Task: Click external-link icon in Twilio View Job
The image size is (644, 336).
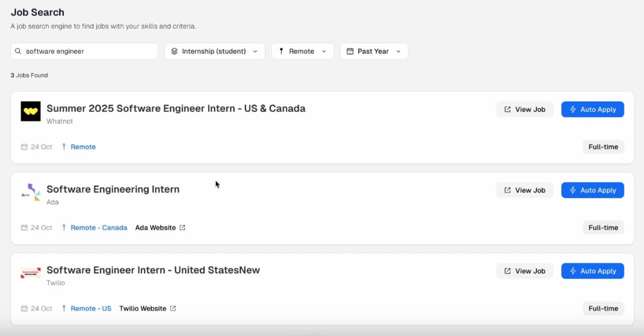Action: pyautogui.click(x=507, y=271)
